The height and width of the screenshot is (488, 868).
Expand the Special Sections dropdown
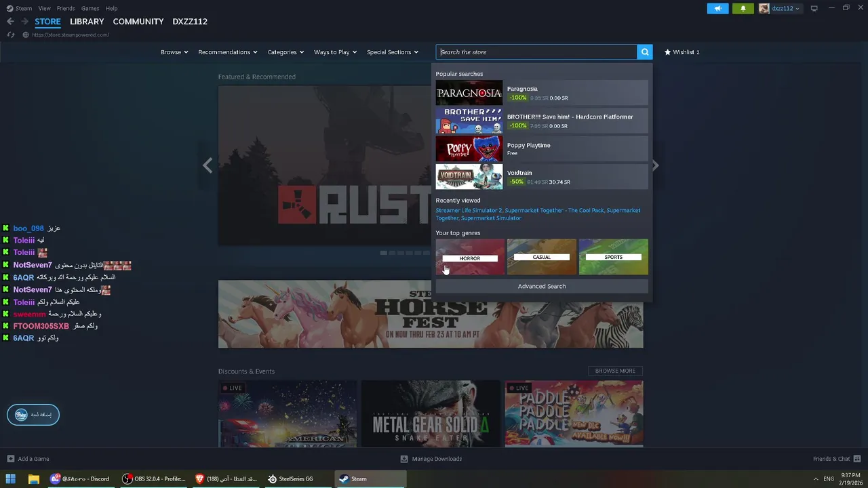pos(393,52)
